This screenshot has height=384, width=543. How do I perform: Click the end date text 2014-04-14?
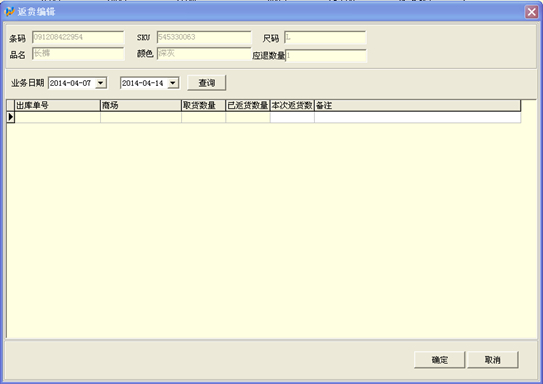142,83
